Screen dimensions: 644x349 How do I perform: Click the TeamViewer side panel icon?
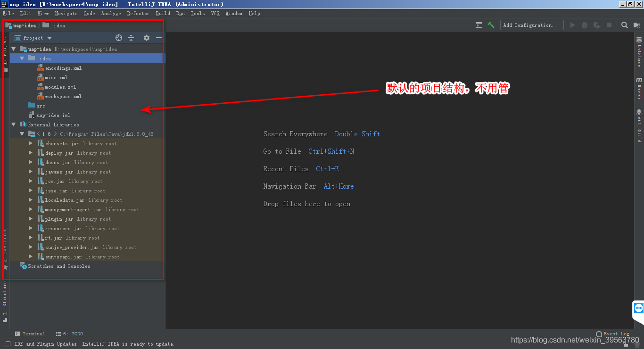click(639, 308)
